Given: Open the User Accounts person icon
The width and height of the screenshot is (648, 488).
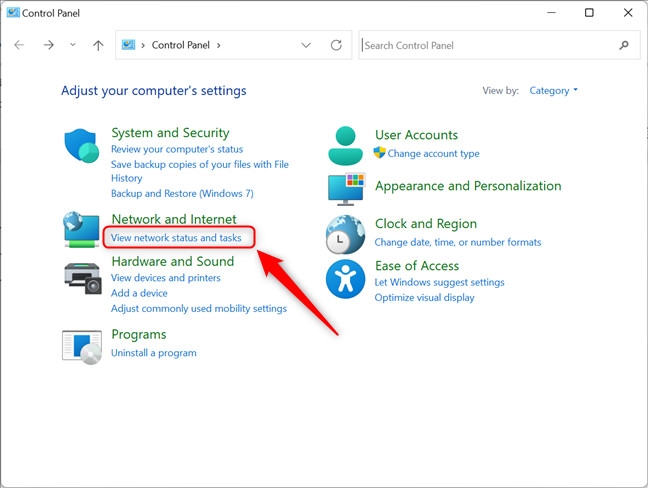Looking at the screenshot, I should 345,146.
